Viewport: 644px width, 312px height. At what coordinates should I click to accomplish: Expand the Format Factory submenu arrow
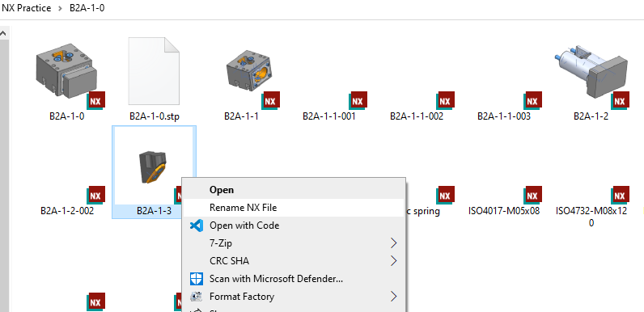(394, 297)
